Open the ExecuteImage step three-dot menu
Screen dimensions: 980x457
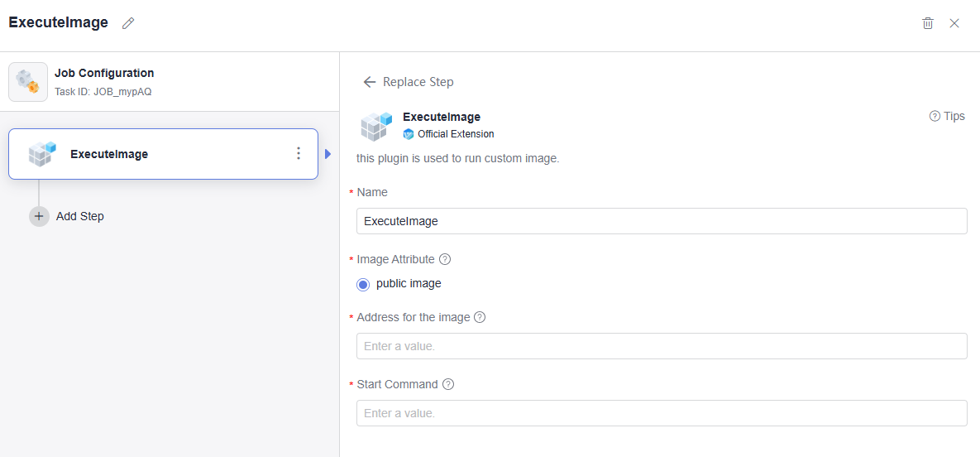[x=299, y=154]
